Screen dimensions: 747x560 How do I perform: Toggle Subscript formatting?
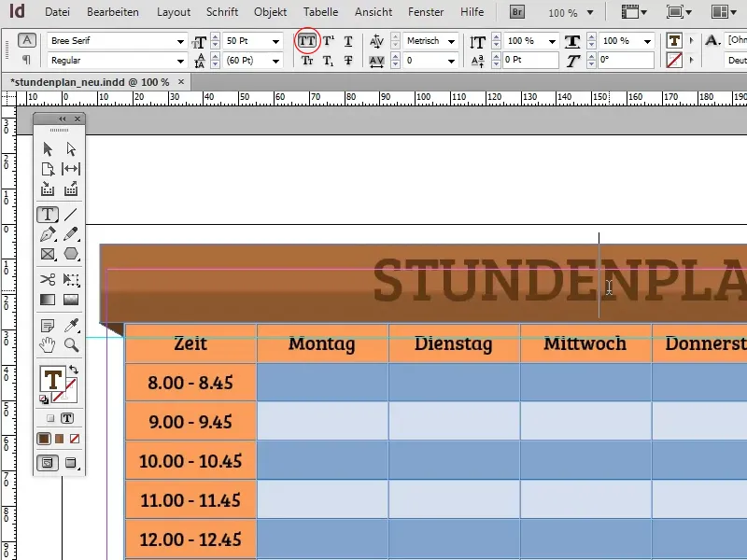pos(329,61)
